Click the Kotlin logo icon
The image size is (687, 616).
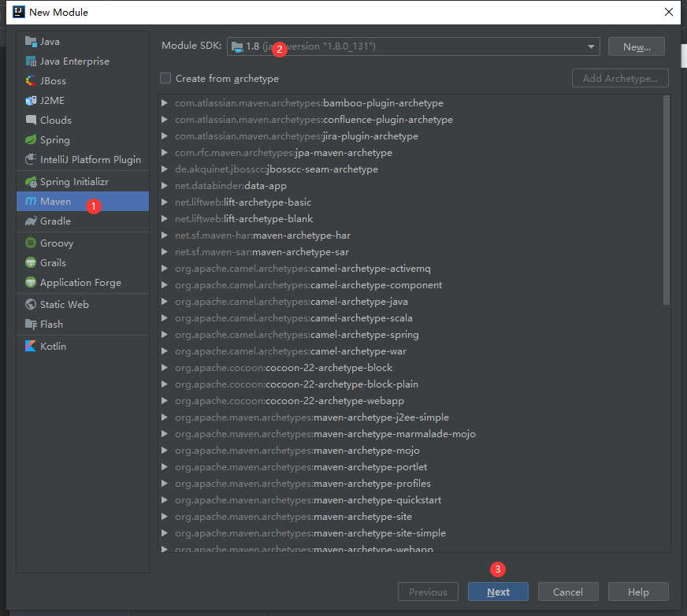click(x=31, y=346)
